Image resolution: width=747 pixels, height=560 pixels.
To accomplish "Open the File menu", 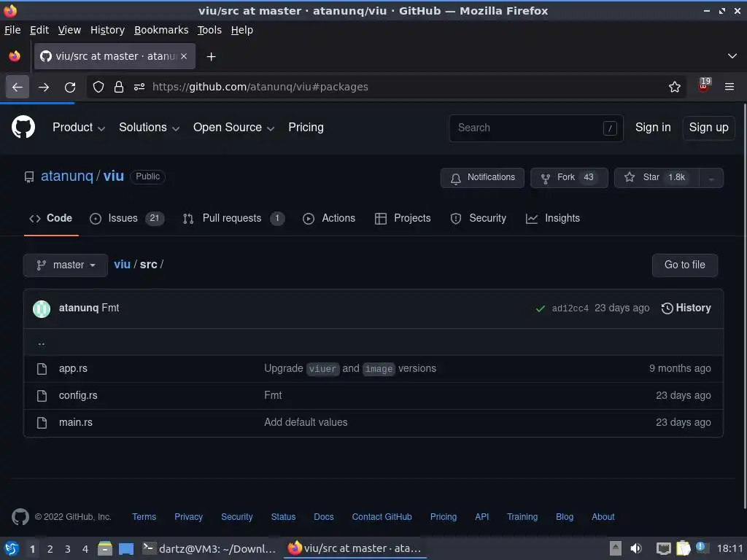I will tap(12, 30).
